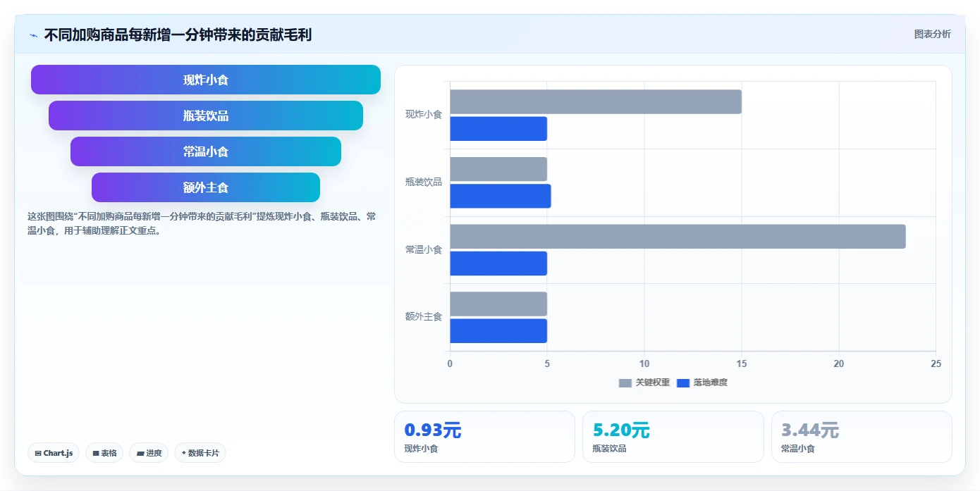Click the 进度 tag chip
The height and width of the screenshot is (491, 980).
(x=149, y=453)
